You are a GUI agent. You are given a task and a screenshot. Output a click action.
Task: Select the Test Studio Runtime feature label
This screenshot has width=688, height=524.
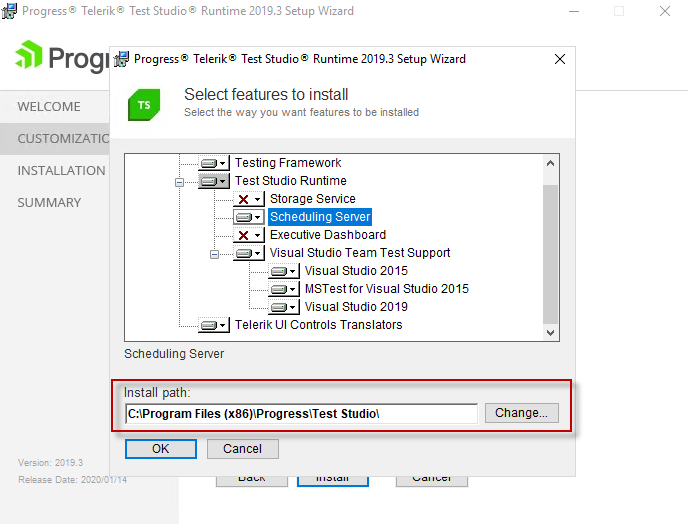coord(290,181)
